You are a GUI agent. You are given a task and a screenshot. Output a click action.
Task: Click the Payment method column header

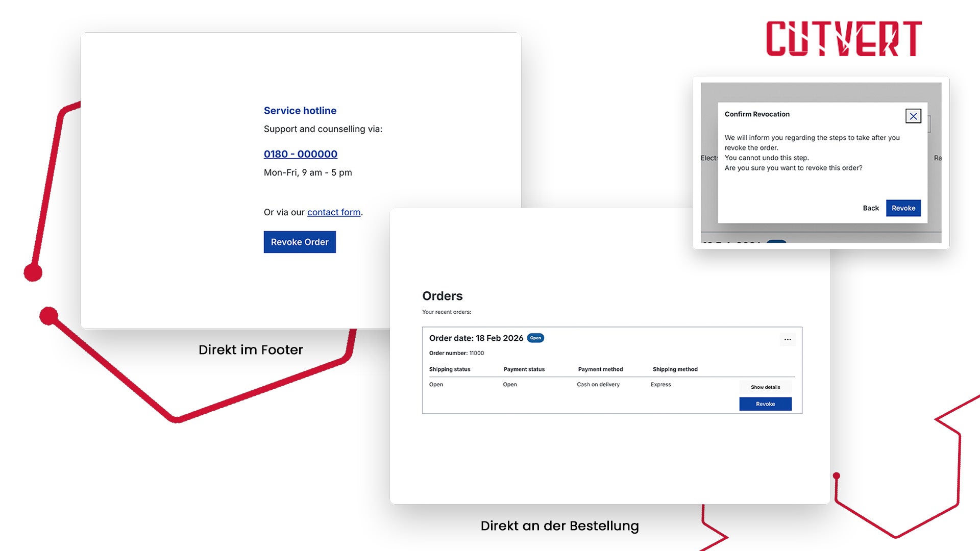[x=600, y=369]
